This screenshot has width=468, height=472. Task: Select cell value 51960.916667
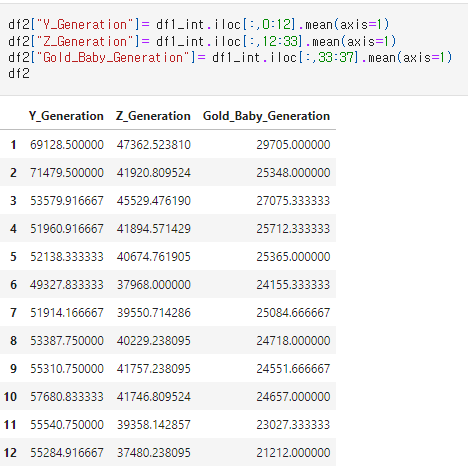coord(67,229)
